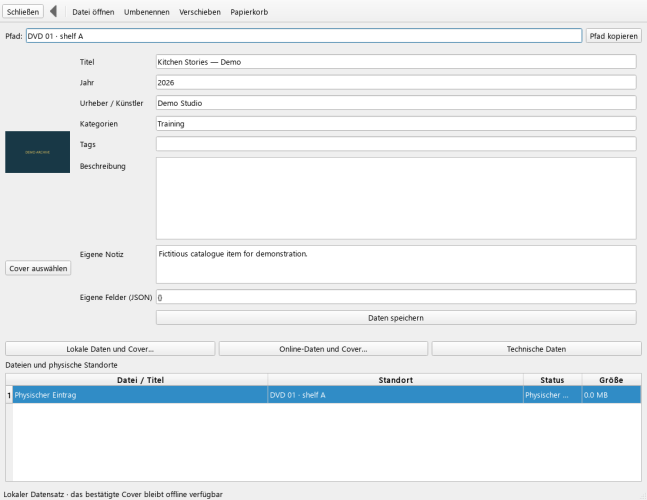Screen dimensions: 647x500
Task: Click the Jahr field showing 2026
Action: click(x=396, y=83)
